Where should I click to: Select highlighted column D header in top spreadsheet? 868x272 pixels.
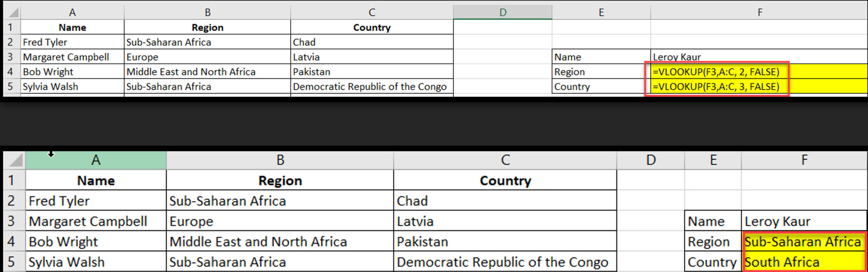pyautogui.click(x=502, y=12)
